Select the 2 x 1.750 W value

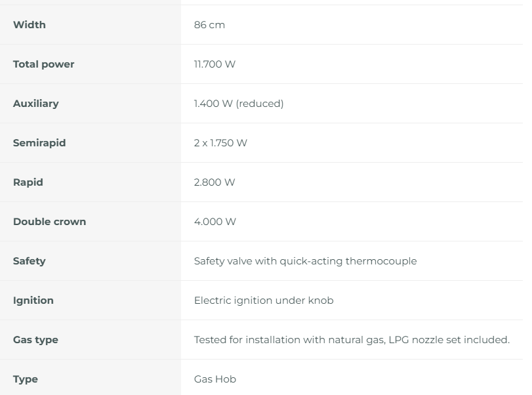[x=220, y=143]
